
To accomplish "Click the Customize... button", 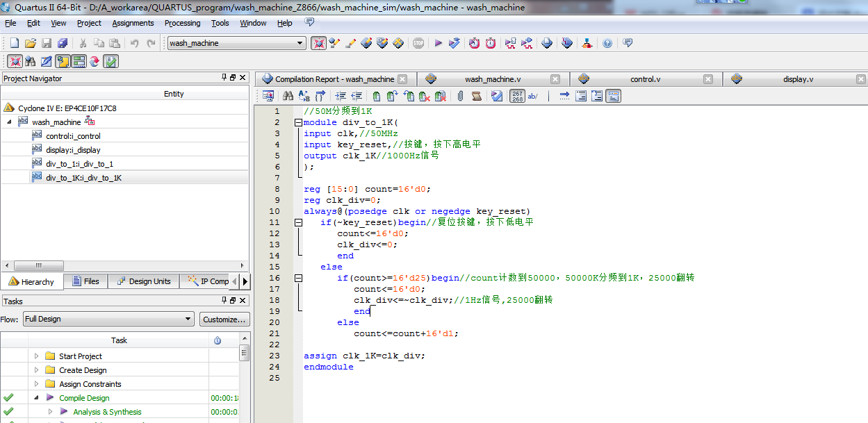I will [x=224, y=319].
